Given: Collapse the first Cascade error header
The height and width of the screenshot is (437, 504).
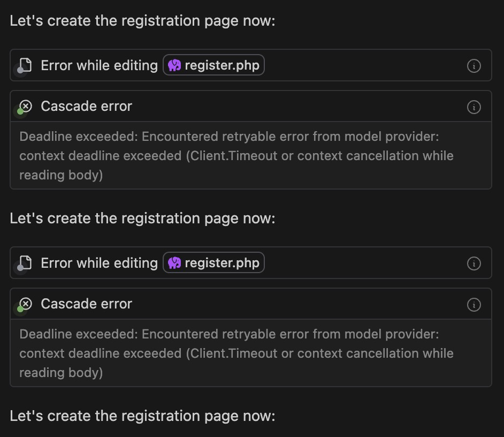Looking at the screenshot, I should coord(86,107).
